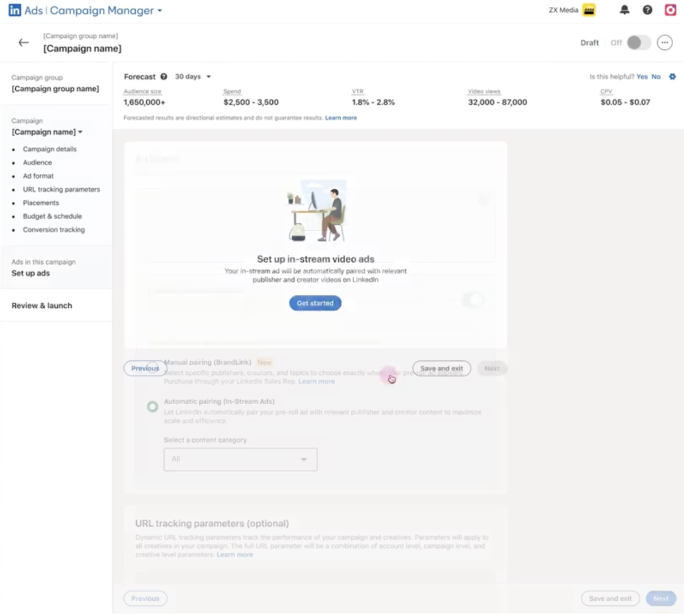Click the Get started button
The width and height of the screenshot is (684, 616).
coord(315,303)
